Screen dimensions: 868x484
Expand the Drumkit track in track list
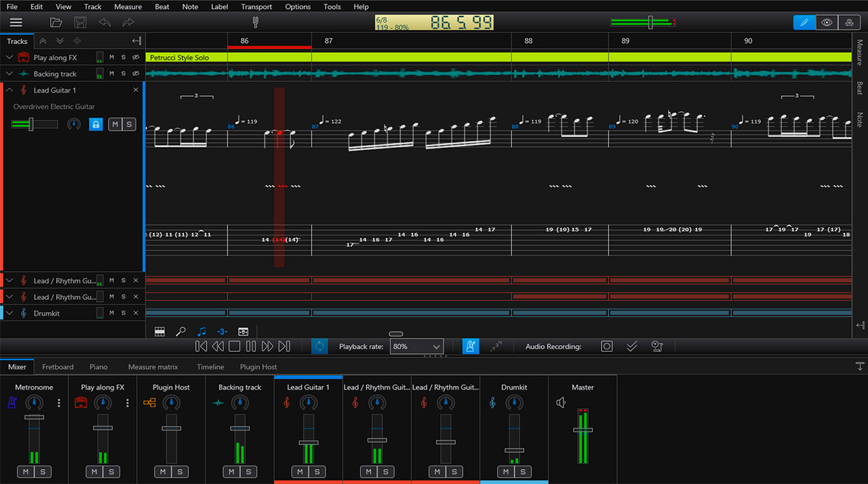10,313
